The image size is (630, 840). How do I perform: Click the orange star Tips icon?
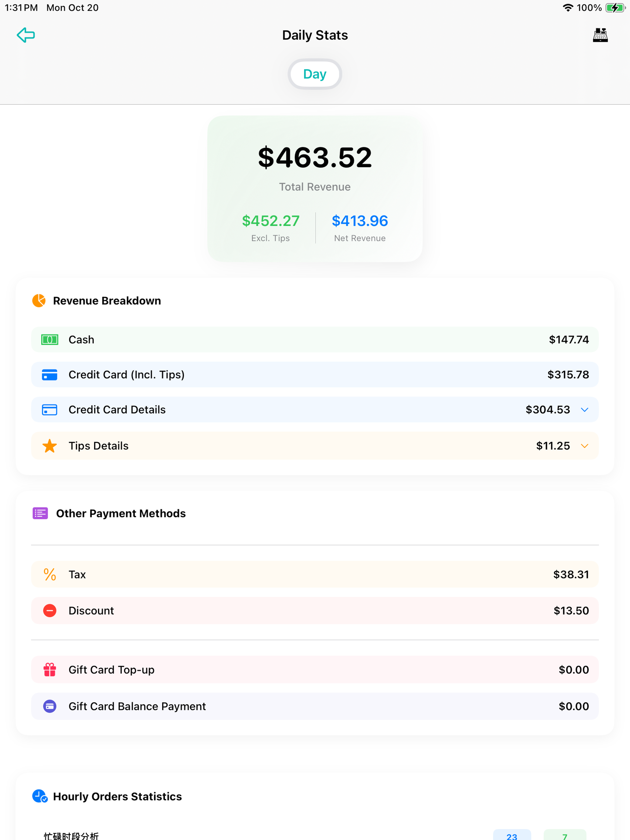pyautogui.click(x=50, y=446)
